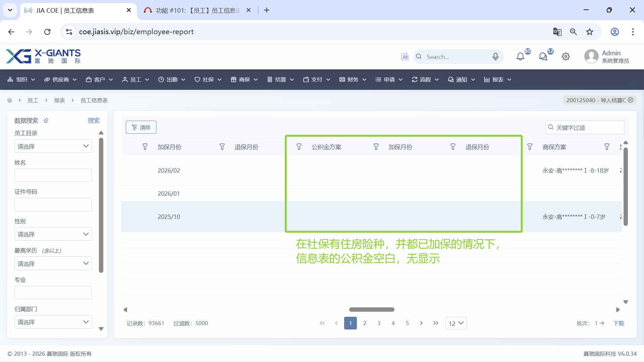Click the filter icon for 公积金方案 column
This screenshot has height=362, width=644.
click(299, 147)
